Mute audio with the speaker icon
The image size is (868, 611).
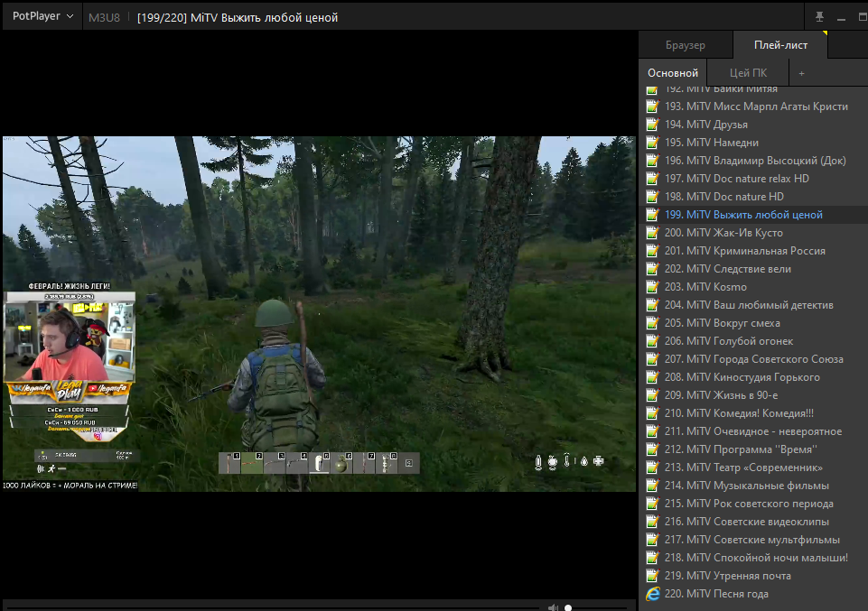(x=553, y=607)
